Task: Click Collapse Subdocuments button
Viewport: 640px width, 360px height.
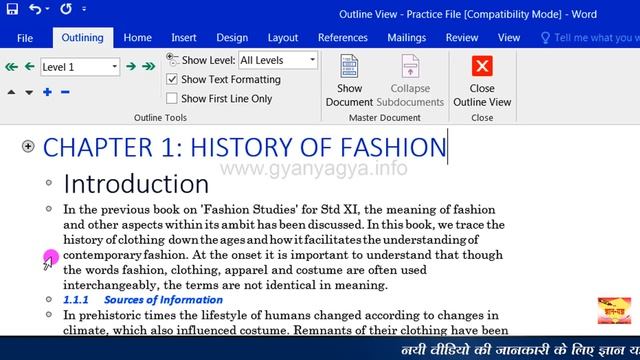Action: [410, 80]
